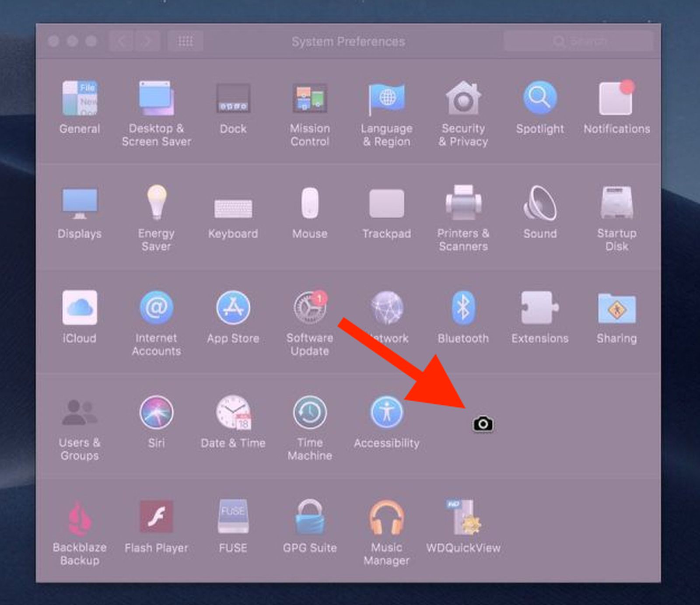Screen dimensions: 700x605
Task: Click the forward navigation arrow
Action: tap(147, 42)
